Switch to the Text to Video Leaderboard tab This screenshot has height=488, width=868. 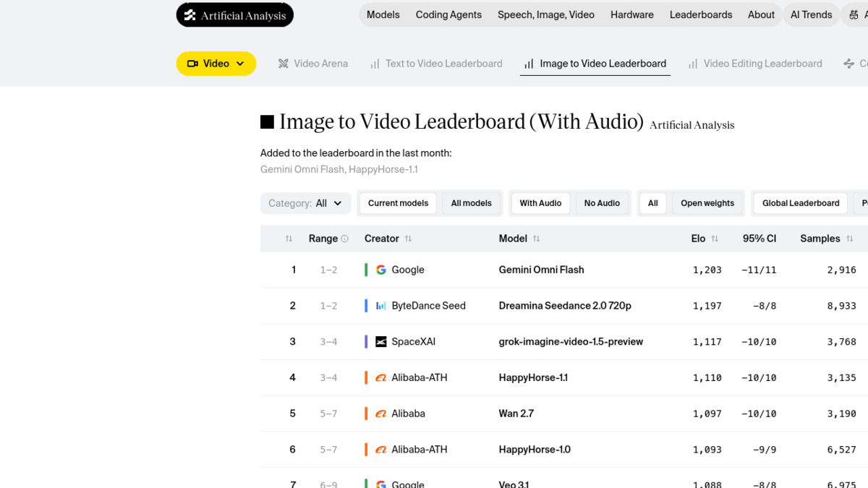pyautogui.click(x=436, y=64)
